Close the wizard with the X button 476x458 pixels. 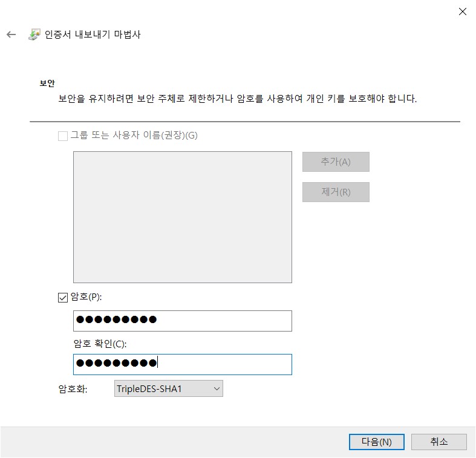click(462, 11)
